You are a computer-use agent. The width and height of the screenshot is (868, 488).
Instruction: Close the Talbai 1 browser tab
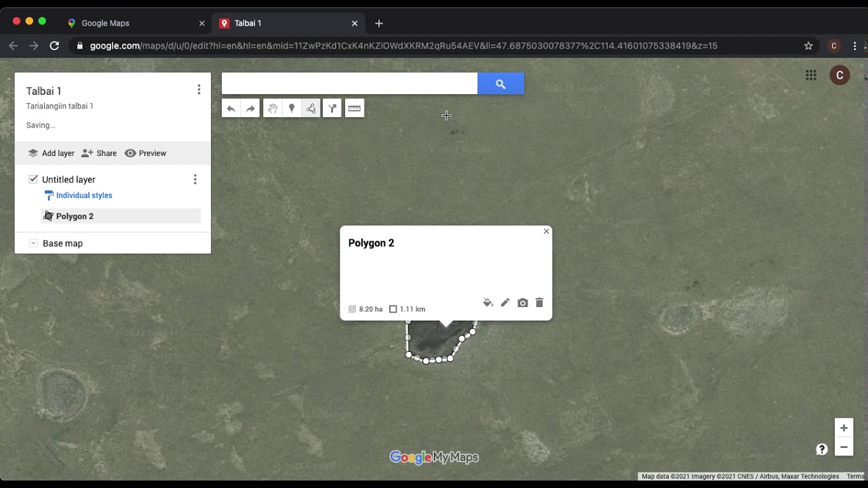355,23
